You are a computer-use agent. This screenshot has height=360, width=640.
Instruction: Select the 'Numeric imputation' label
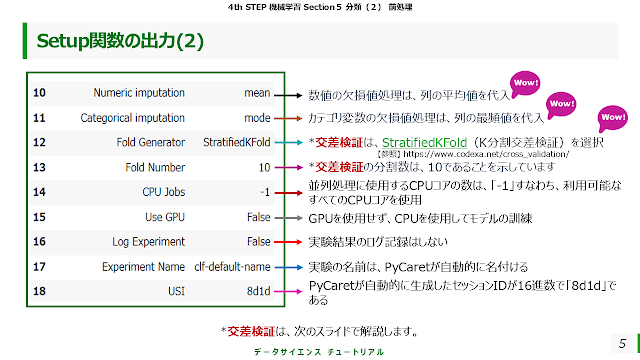[x=139, y=93]
